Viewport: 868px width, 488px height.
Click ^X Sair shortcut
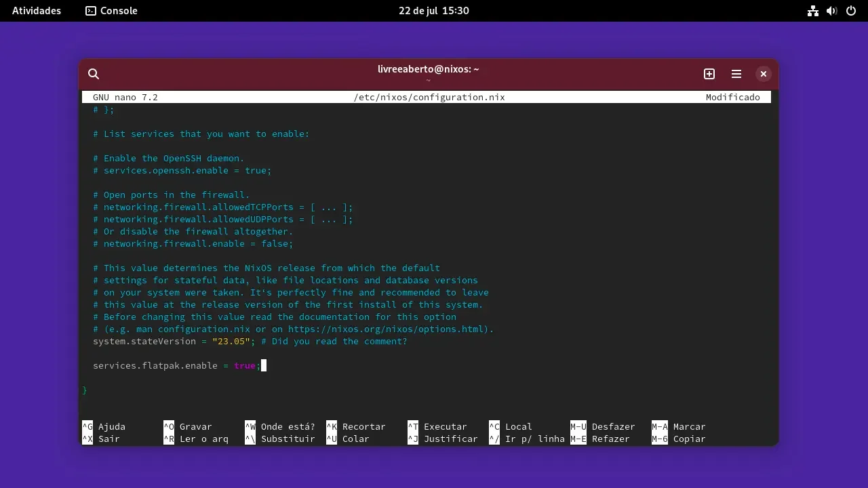(101, 439)
